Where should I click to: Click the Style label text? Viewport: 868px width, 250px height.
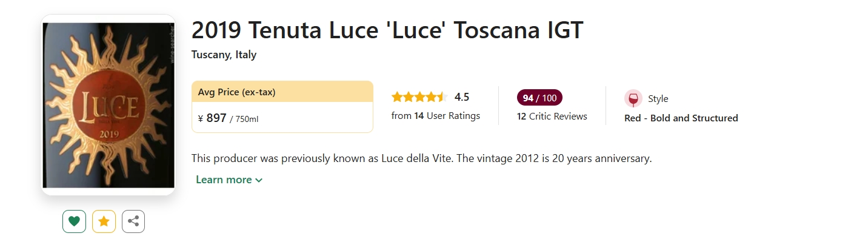(658, 99)
